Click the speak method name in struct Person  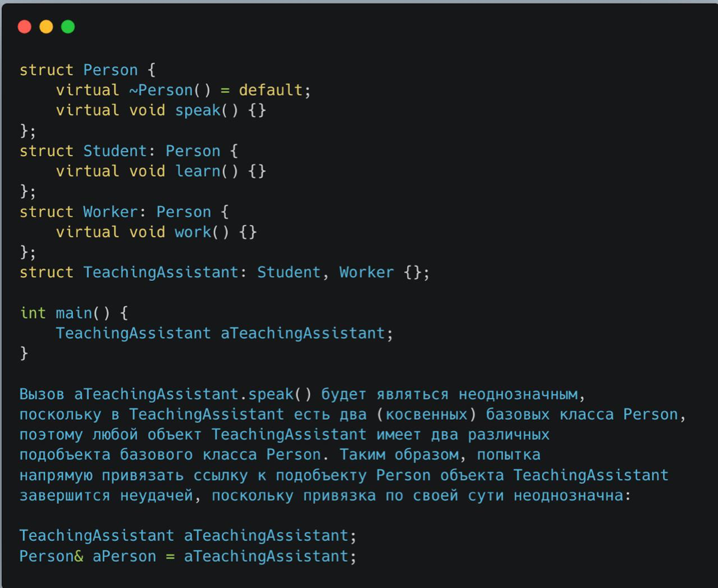198,111
